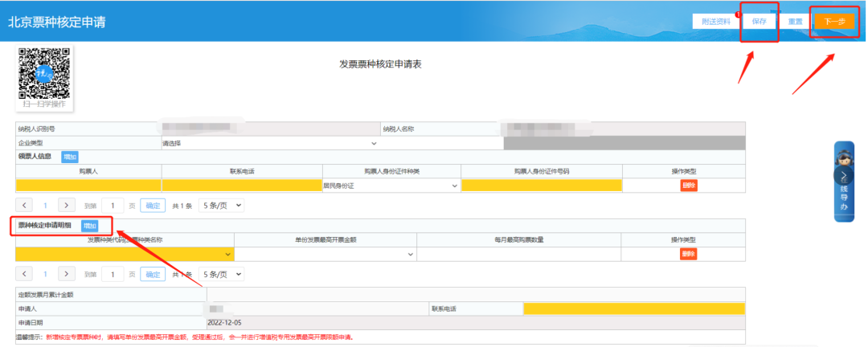The height and width of the screenshot is (347, 868).
Task: Click the 申请人 label cell
Action: point(111,308)
